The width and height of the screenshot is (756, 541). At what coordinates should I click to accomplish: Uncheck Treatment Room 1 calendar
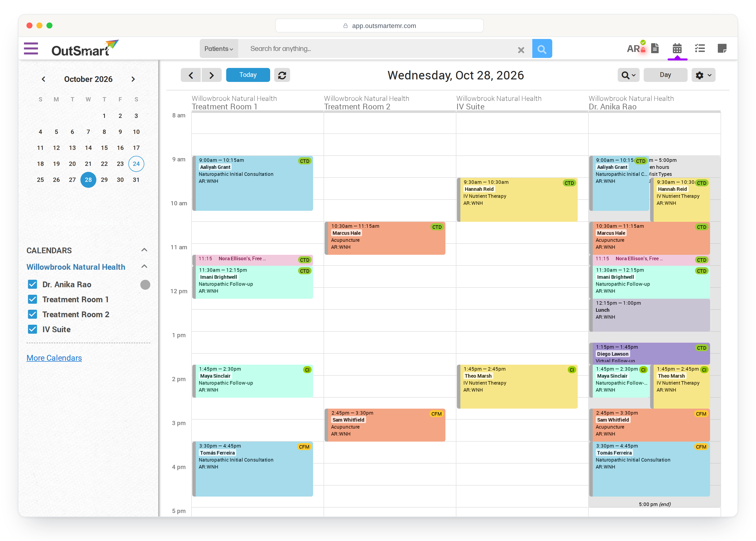pyautogui.click(x=33, y=299)
